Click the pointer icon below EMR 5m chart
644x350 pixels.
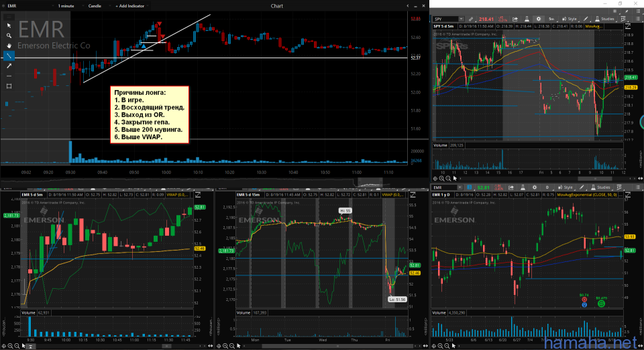(x=23, y=346)
